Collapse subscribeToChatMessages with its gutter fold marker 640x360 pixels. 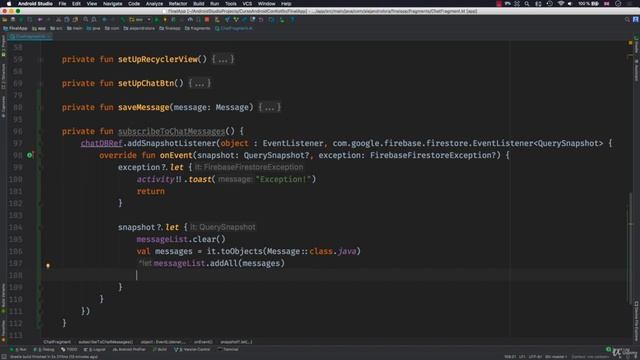pos(40,131)
